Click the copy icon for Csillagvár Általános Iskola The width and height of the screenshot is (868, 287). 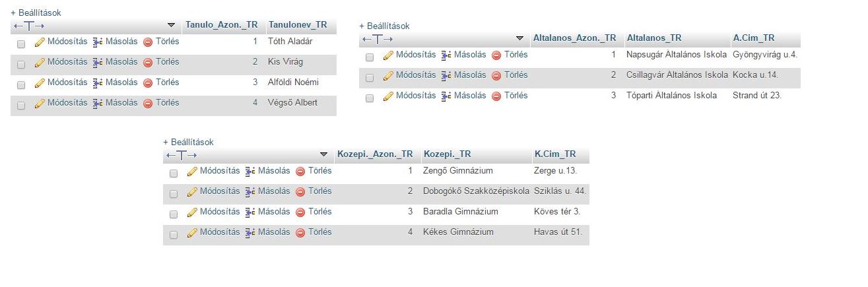tap(446, 75)
